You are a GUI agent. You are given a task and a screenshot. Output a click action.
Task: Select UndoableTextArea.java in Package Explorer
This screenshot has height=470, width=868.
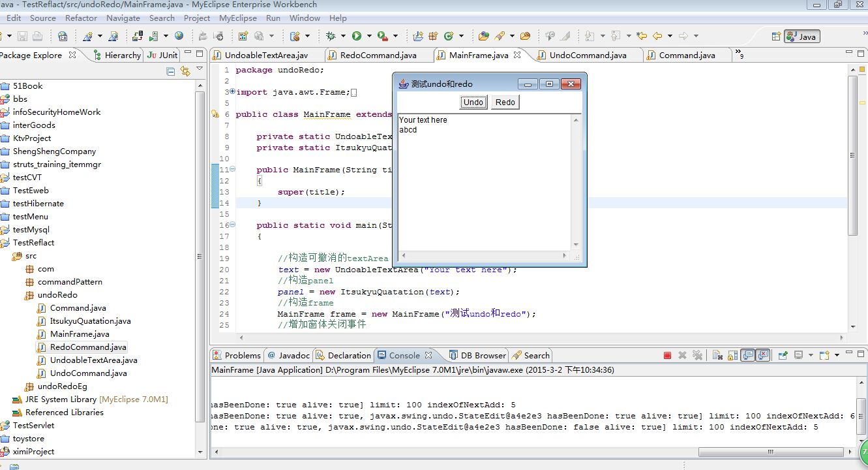[x=93, y=360]
